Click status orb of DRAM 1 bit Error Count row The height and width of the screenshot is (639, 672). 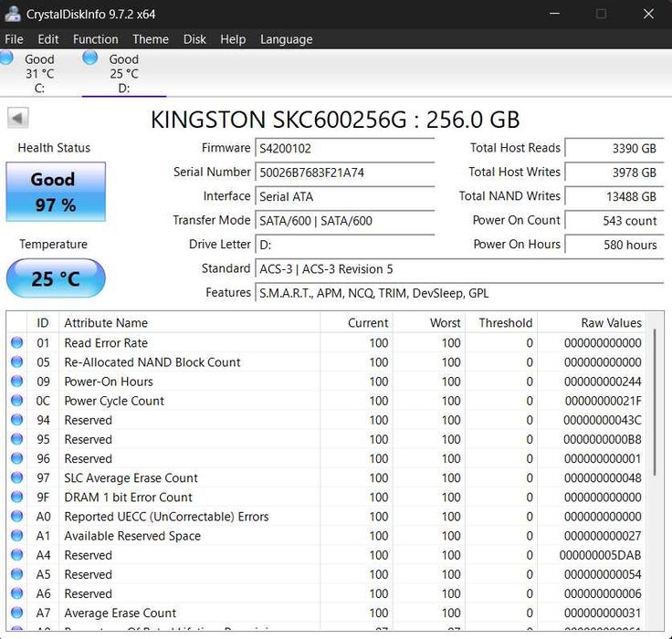pos(16,497)
